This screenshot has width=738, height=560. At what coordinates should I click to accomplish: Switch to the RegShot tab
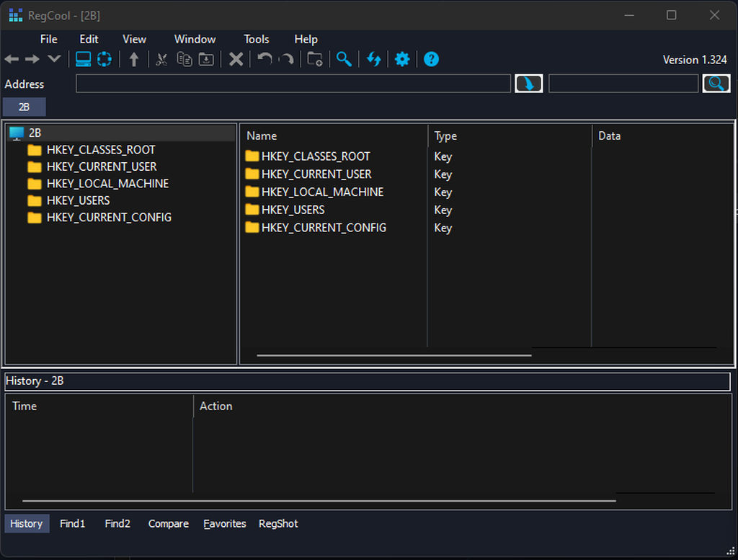tap(278, 524)
